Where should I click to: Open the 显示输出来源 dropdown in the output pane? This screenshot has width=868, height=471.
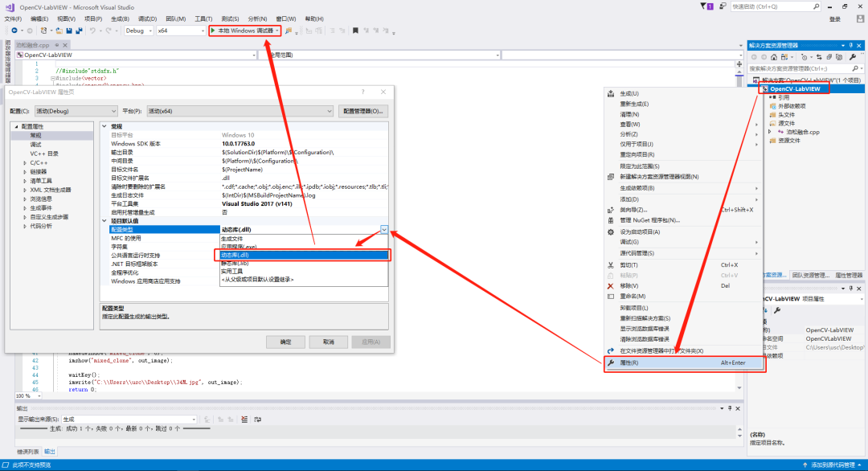pyautogui.click(x=194, y=418)
